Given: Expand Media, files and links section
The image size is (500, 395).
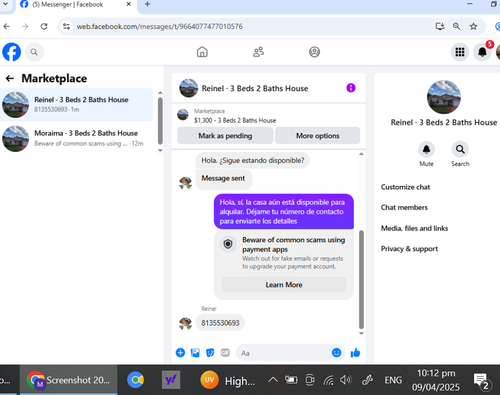Looking at the screenshot, I should point(414,228).
